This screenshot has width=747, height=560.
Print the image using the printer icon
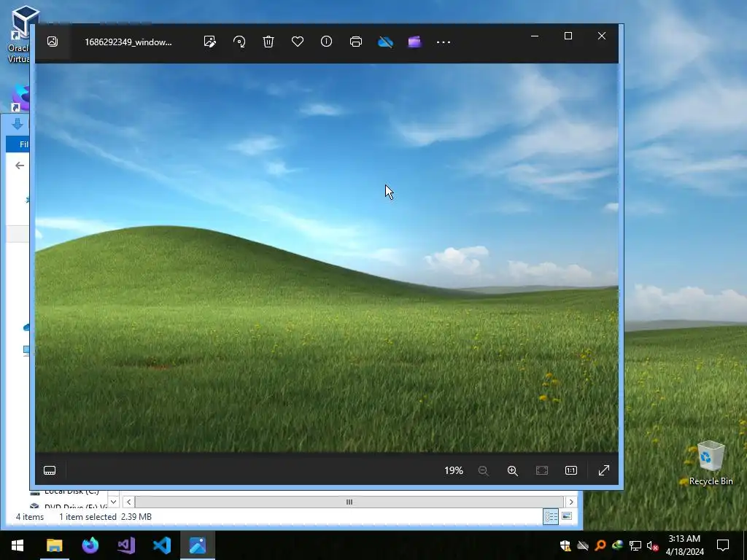356,42
